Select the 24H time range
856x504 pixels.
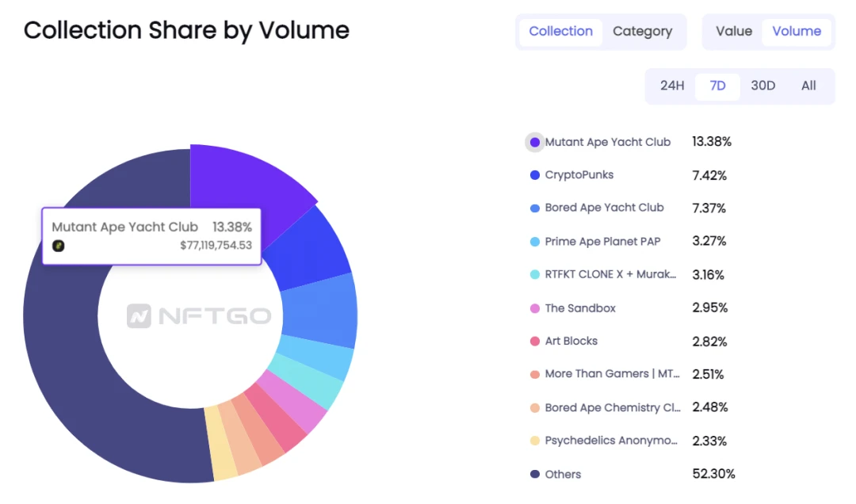click(x=672, y=86)
